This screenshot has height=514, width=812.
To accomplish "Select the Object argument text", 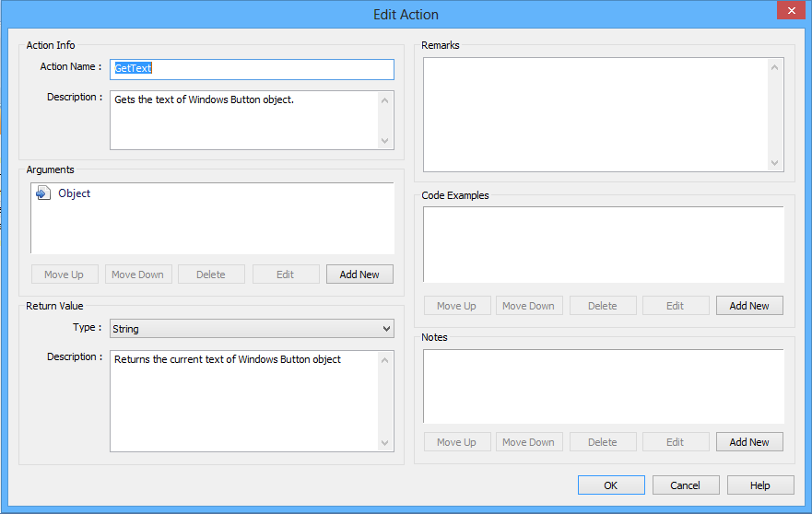I will coord(74,193).
